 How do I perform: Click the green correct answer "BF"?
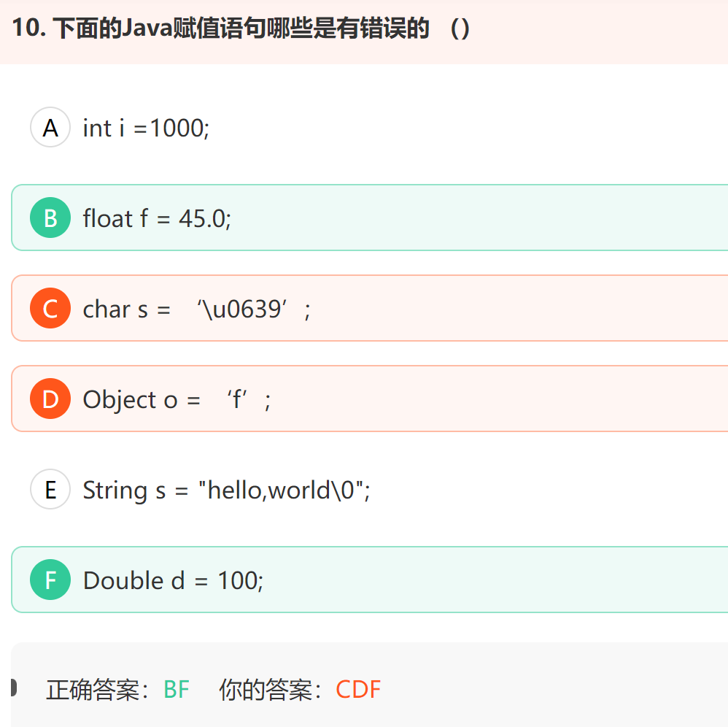point(177,690)
